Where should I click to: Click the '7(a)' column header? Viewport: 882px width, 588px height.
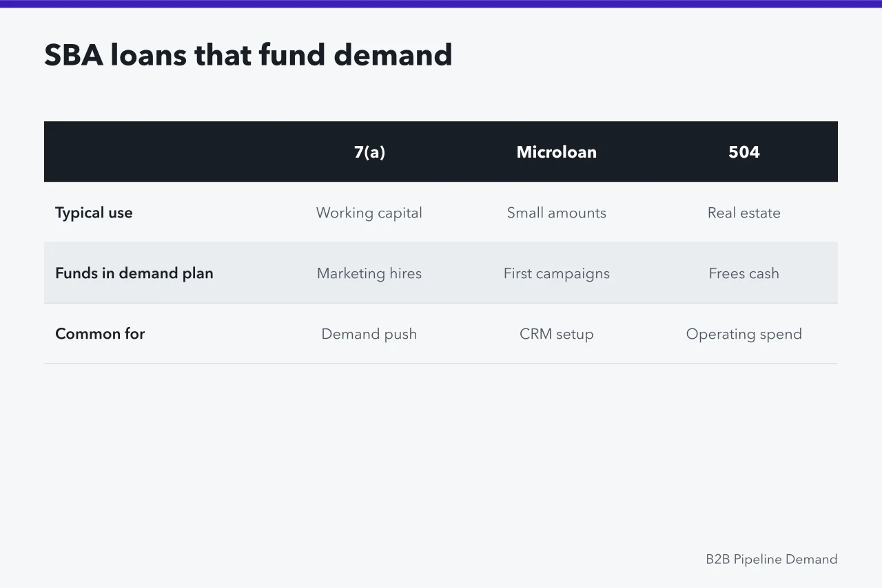coord(369,152)
